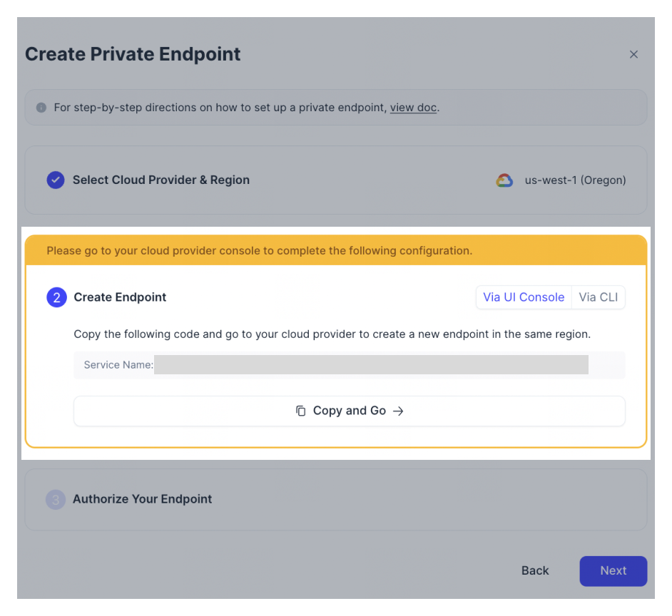Click the Google Cloud provider icon
Viewport: 672px width, 616px height.
[505, 180]
